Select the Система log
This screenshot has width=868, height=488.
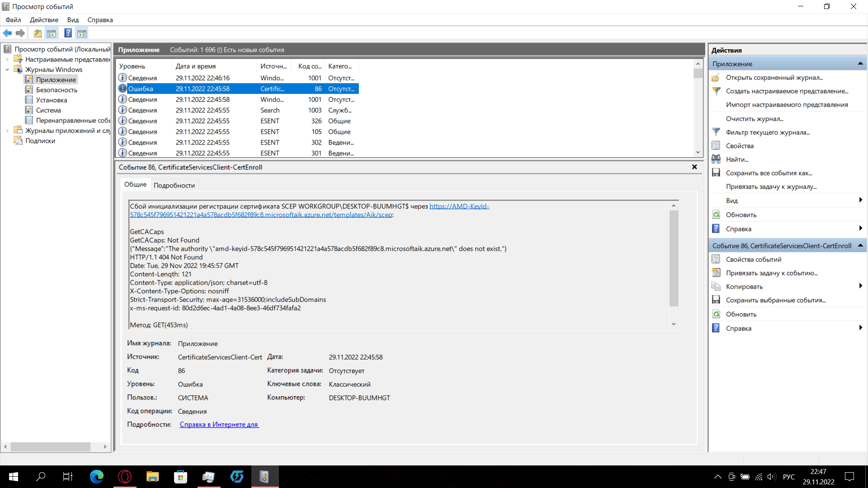48,110
